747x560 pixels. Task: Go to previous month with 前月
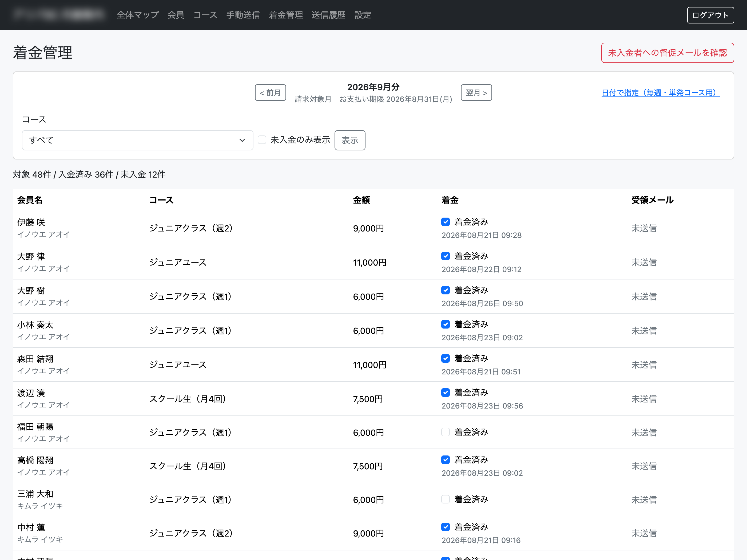point(270,93)
